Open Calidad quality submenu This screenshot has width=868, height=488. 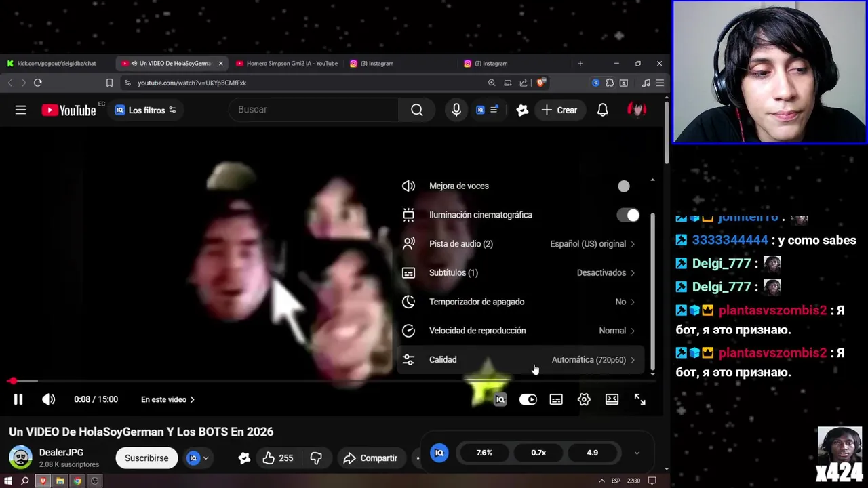tap(520, 360)
